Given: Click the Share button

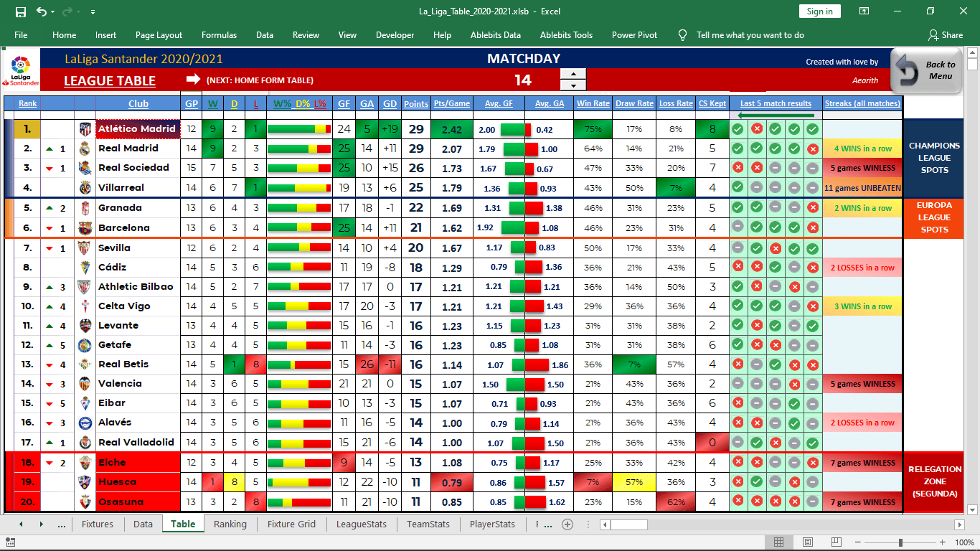Looking at the screenshot, I should tap(947, 34).
